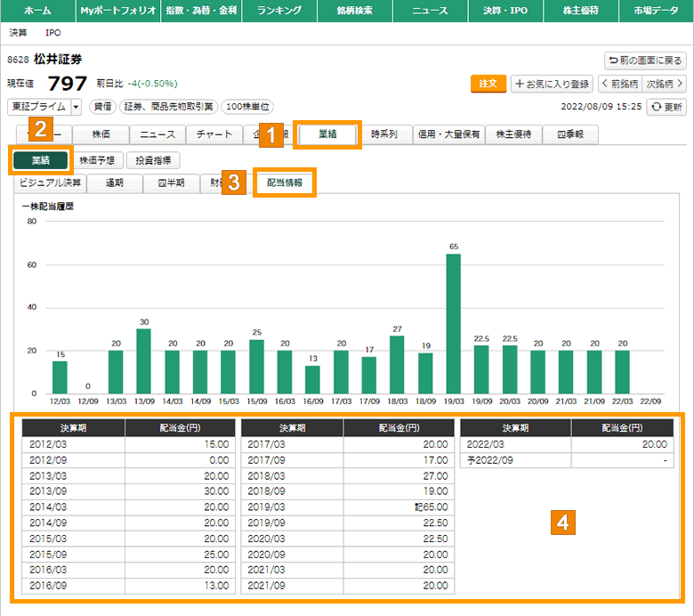Open the stock's 株主優待 tab
Screen dimensions: 694x616
click(513, 134)
